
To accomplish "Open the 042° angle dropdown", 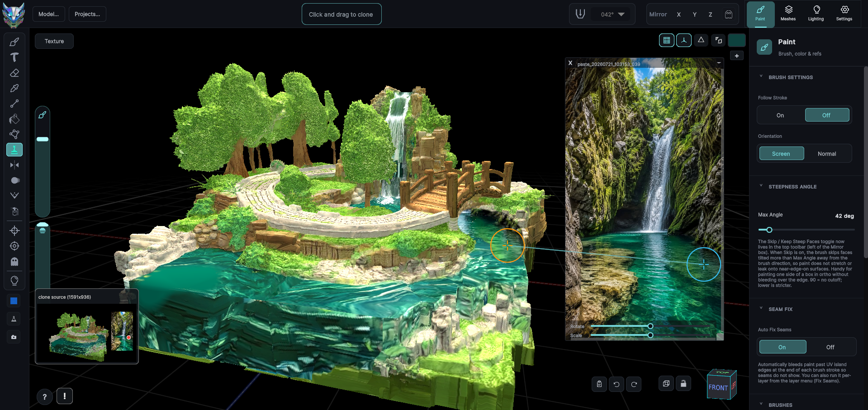I will [612, 14].
